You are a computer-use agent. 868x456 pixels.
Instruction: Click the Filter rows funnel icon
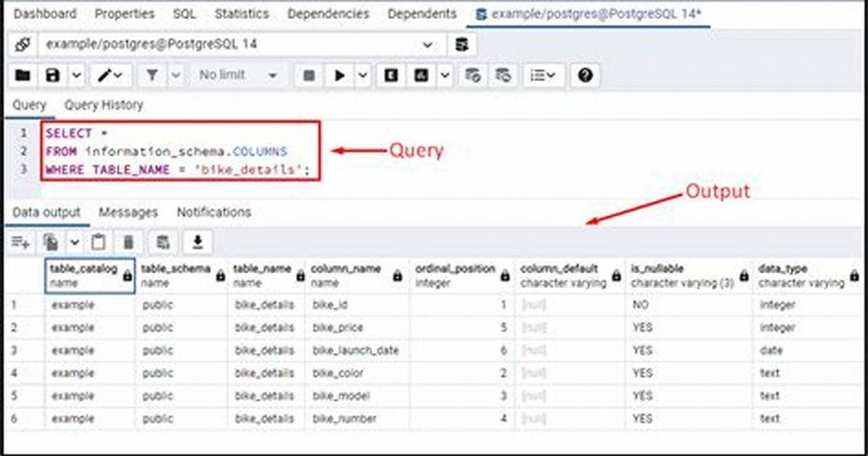tap(152, 76)
